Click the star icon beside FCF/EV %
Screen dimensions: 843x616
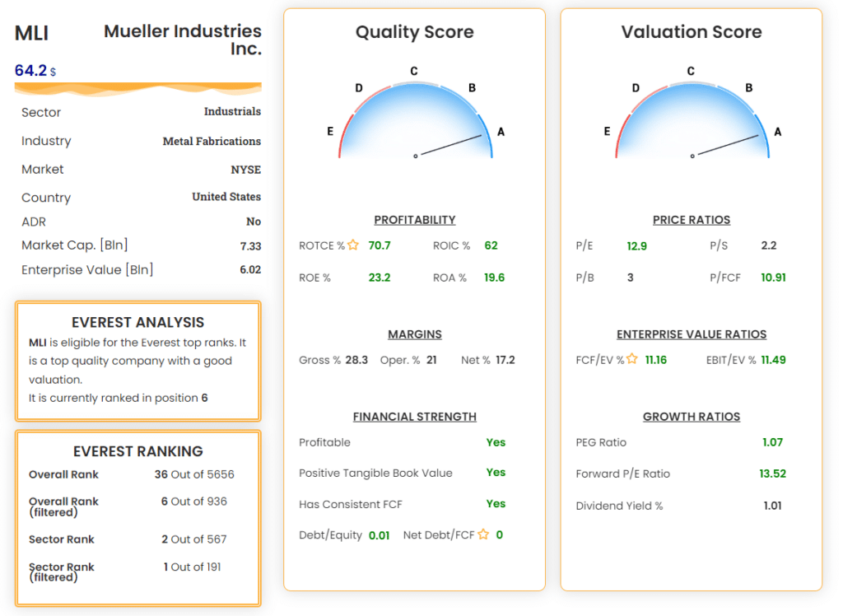click(632, 359)
